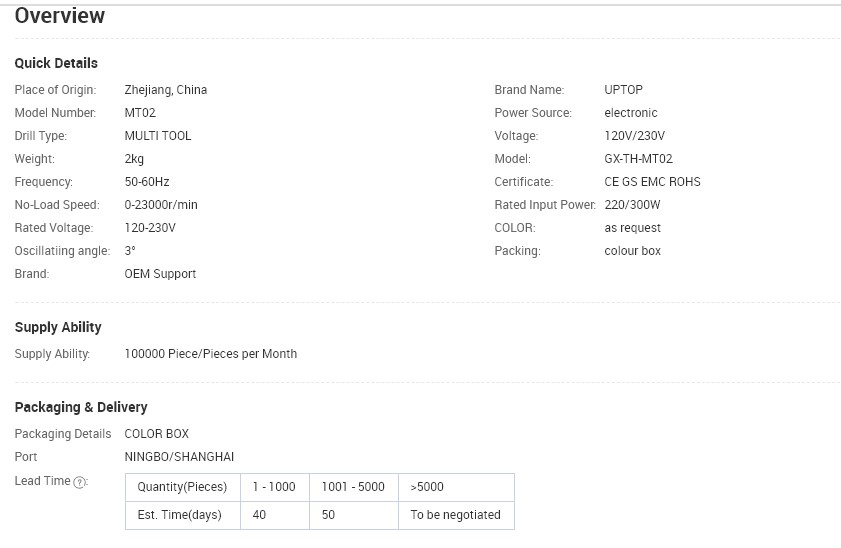Click the Supply Ability section heading
This screenshot has width=841, height=548.
pyautogui.click(x=58, y=327)
